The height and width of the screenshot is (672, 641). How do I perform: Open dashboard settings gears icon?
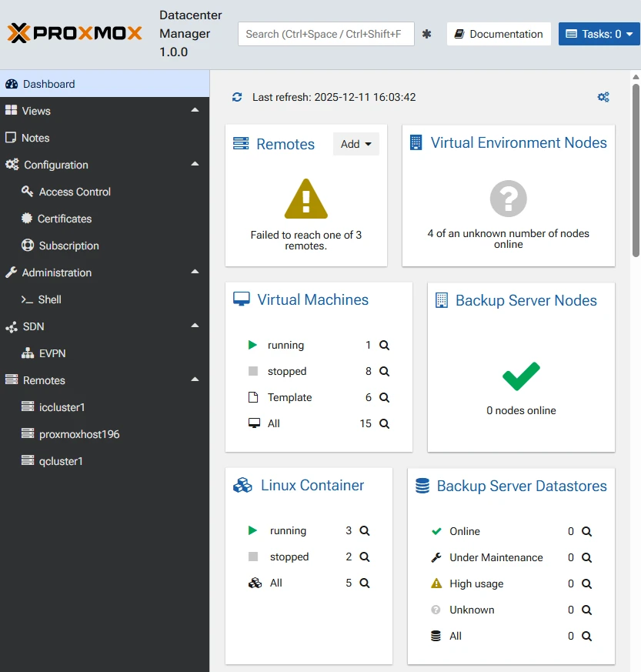pyautogui.click(x=603, y=97)
